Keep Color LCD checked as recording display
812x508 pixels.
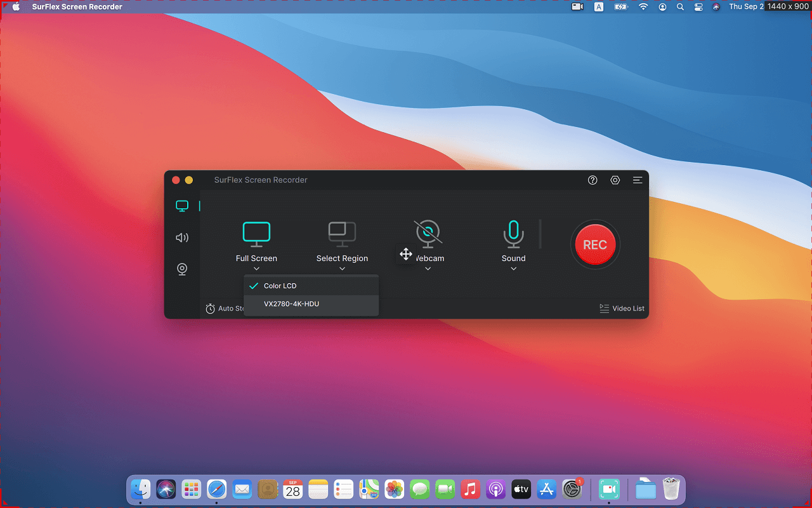coord(280,285)
